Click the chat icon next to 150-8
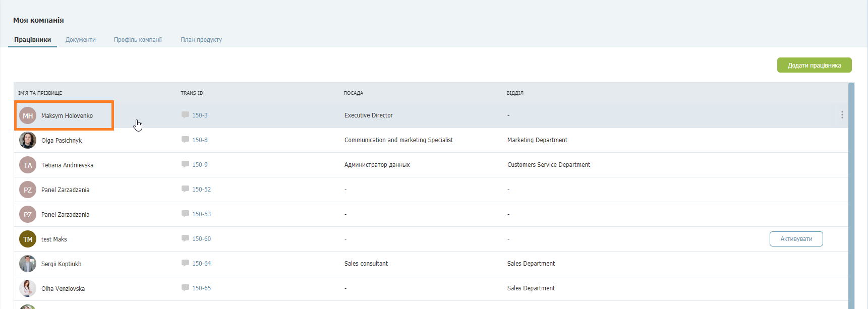The width and height of the screenshot is (868, 309). (185, 140)
